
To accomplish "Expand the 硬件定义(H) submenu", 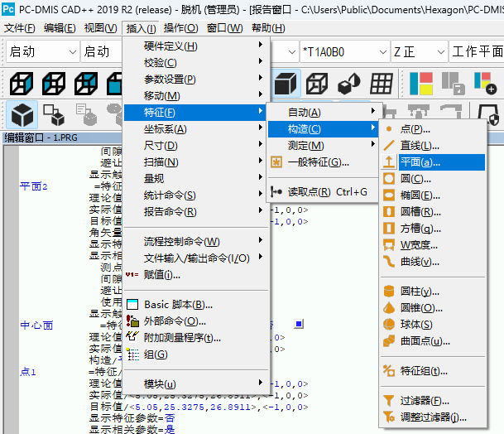I will (196, 46).
